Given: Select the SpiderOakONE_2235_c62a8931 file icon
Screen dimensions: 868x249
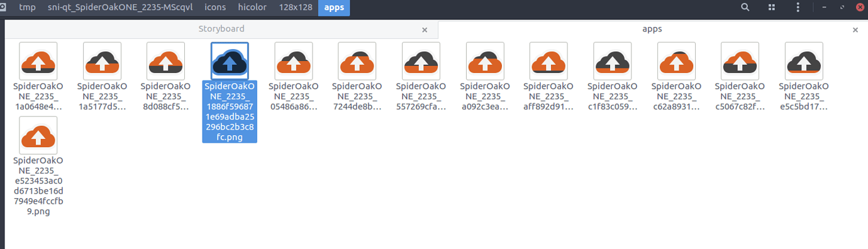Looking at the screenshot, I should point(676,61).
